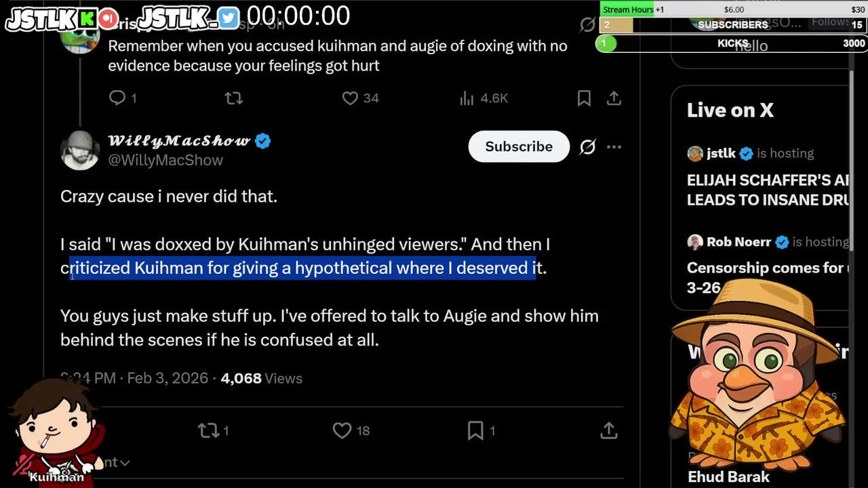
Task: Click the Grok icon beside Subscribe
Action: pyautogui.click(x=587, y=147)
